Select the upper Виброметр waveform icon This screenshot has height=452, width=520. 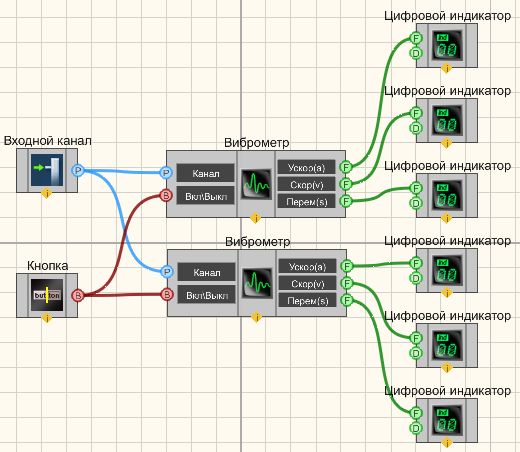tap(256, 184)
